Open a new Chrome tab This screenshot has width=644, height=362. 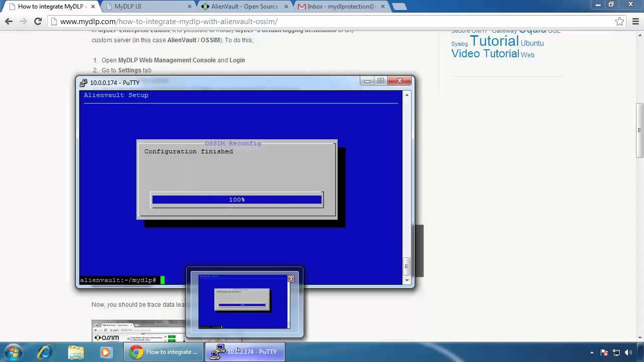tap(399, 7)
